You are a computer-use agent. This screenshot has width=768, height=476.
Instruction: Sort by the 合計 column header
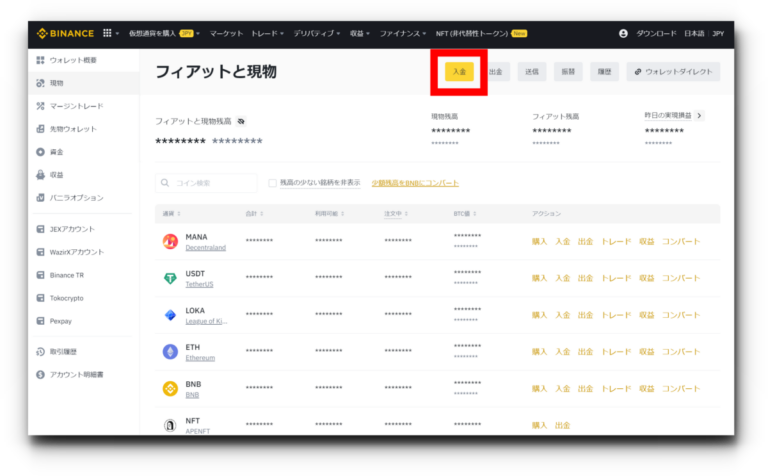(251, 214)
